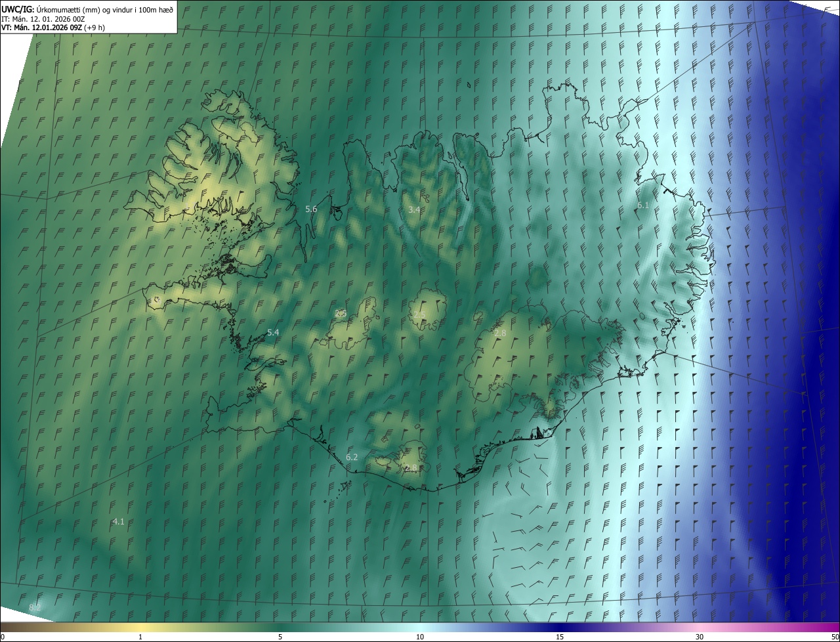Click the 2.8 value inside the largest glacier outline

point(500,333)
